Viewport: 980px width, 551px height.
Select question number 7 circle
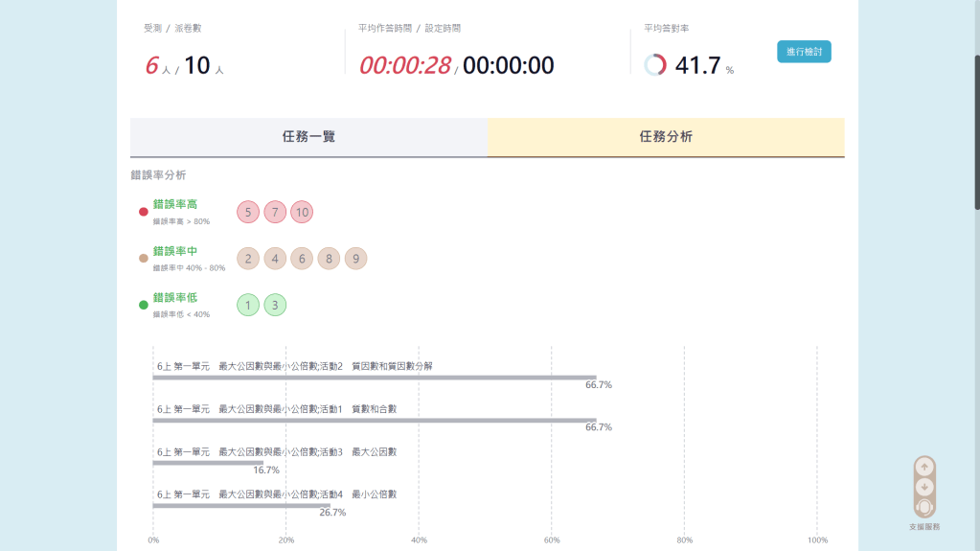(x=275, y=212)
